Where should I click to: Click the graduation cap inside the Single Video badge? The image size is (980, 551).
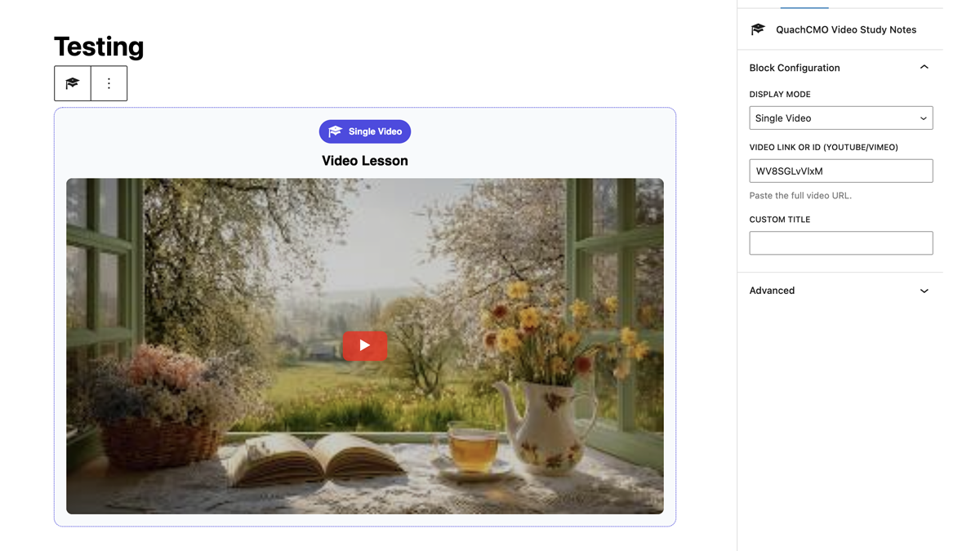coord(336,131)
